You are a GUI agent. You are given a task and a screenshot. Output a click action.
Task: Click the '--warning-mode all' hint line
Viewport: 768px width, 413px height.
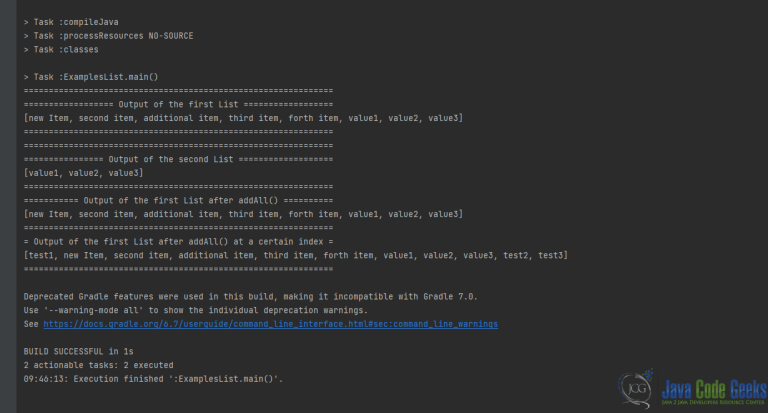click(x=195, y=310)
